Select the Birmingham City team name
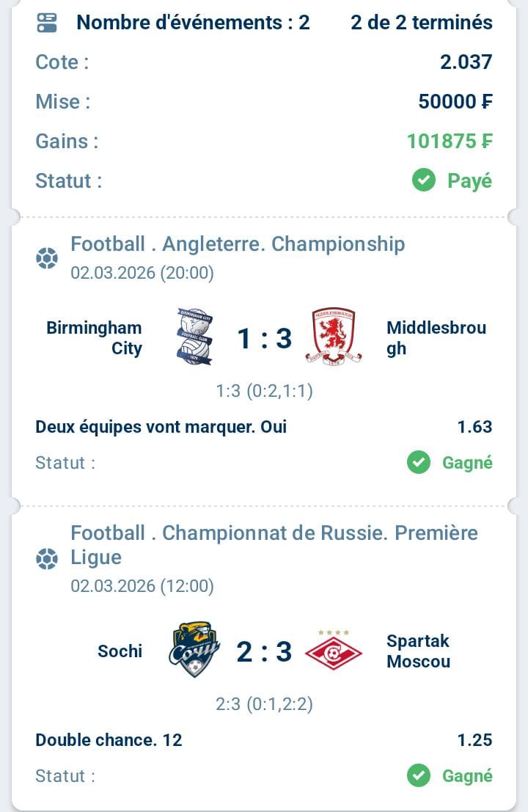Screen dimensions: 528x812 95,337
